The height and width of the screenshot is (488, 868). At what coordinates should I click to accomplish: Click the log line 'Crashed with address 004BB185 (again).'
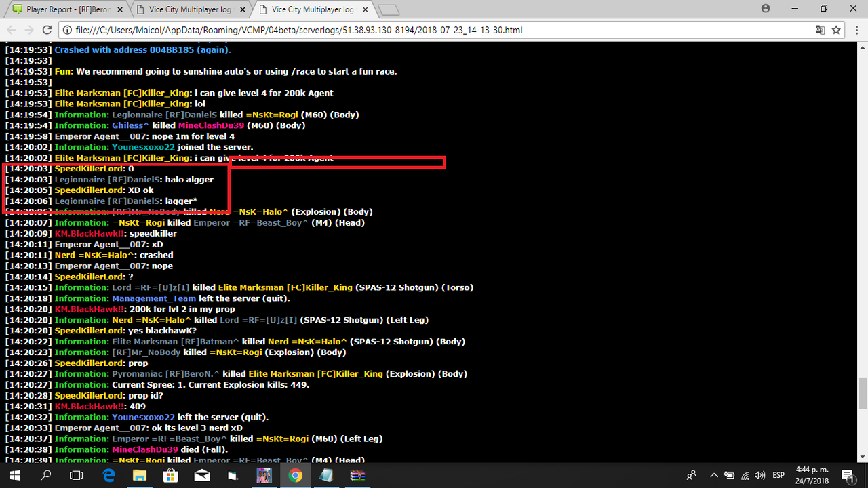(x=143, y=49)
